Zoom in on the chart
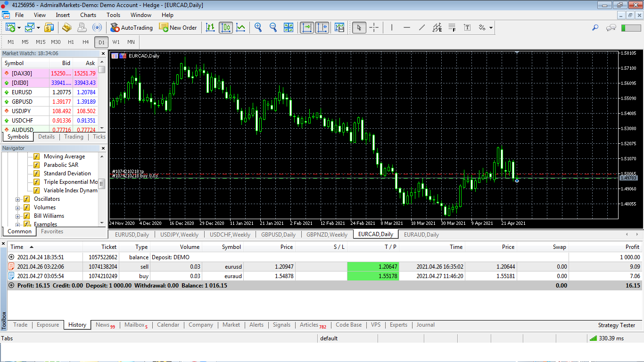 (258, 28)
